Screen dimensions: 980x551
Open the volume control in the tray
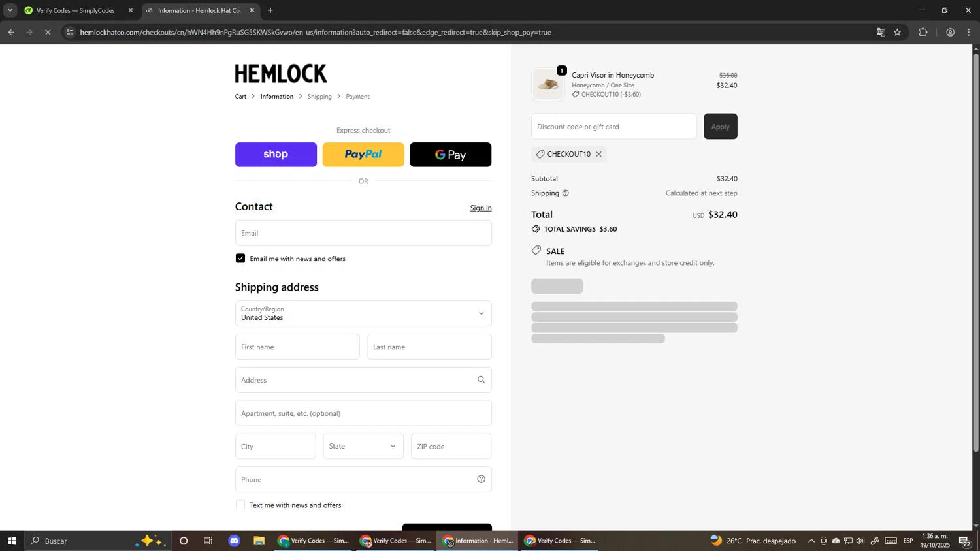click(860, 541)
